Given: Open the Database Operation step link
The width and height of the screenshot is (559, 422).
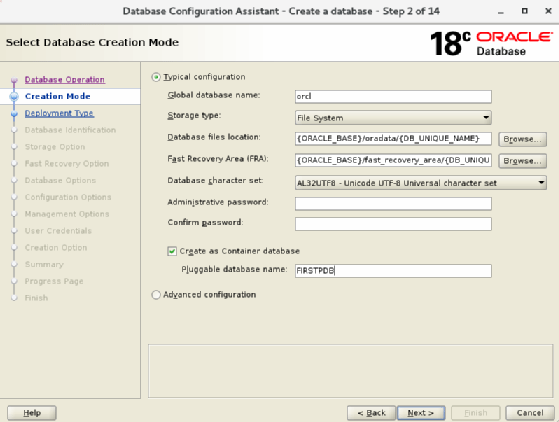Looking at the screenshot, I should [x=65, y=79].
